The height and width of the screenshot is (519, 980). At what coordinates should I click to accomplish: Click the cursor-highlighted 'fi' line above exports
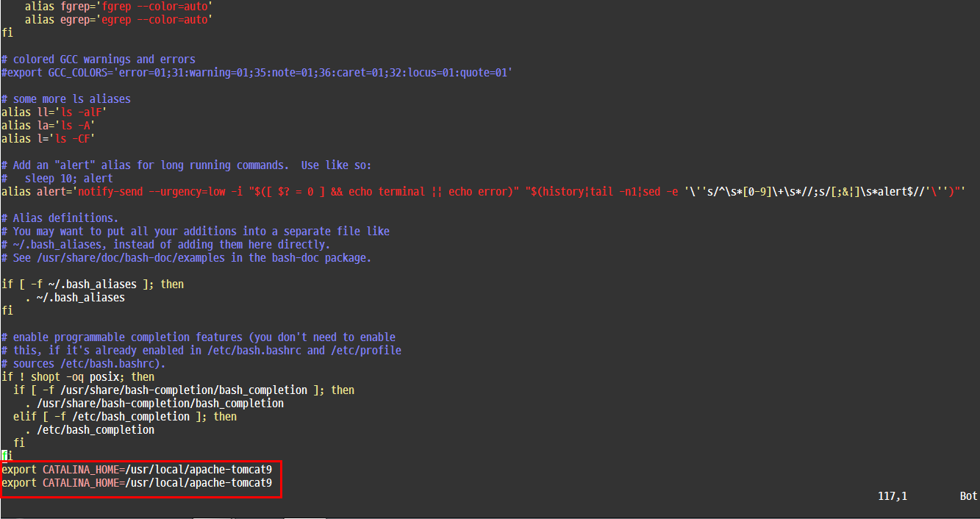(x=7, y=456)
